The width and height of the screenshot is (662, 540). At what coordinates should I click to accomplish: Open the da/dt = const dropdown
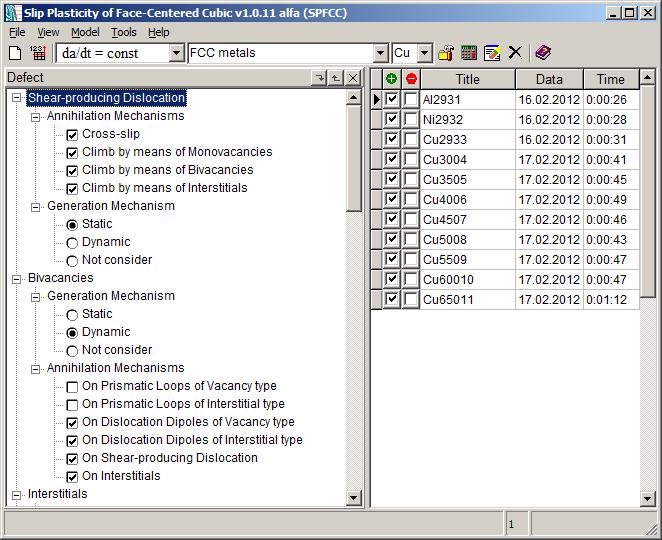176,53
